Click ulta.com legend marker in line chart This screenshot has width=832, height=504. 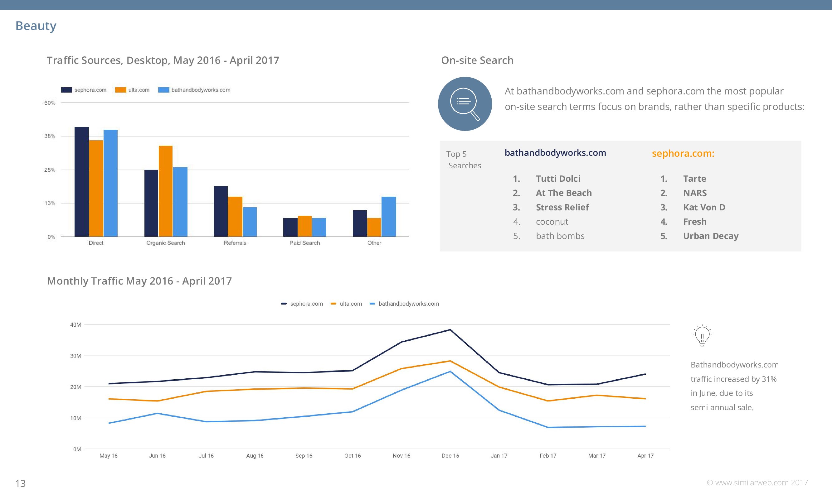pyautogui.click(x=333, y=304)
